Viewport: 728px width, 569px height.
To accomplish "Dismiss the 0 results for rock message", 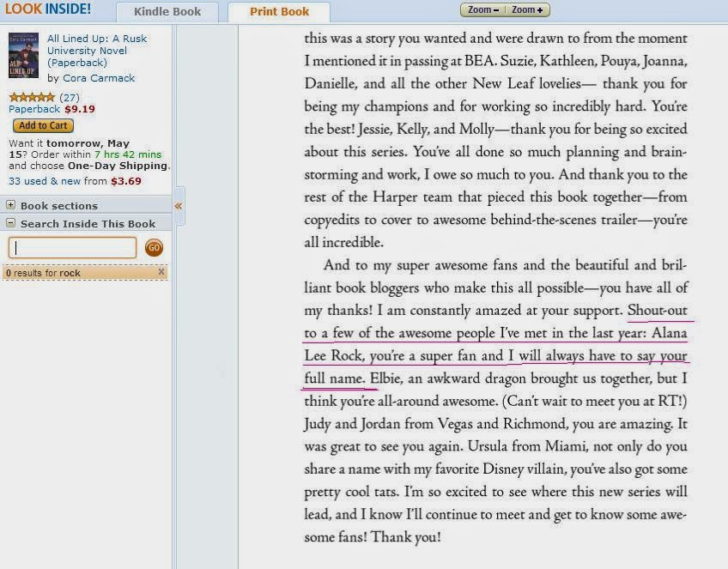I will click(x=161, y=272).
